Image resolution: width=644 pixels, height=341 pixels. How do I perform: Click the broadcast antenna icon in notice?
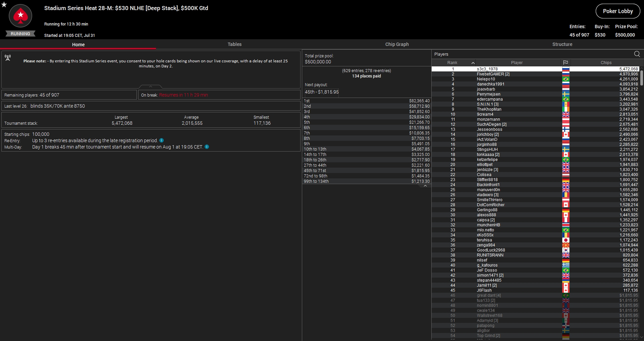point(8,58)
